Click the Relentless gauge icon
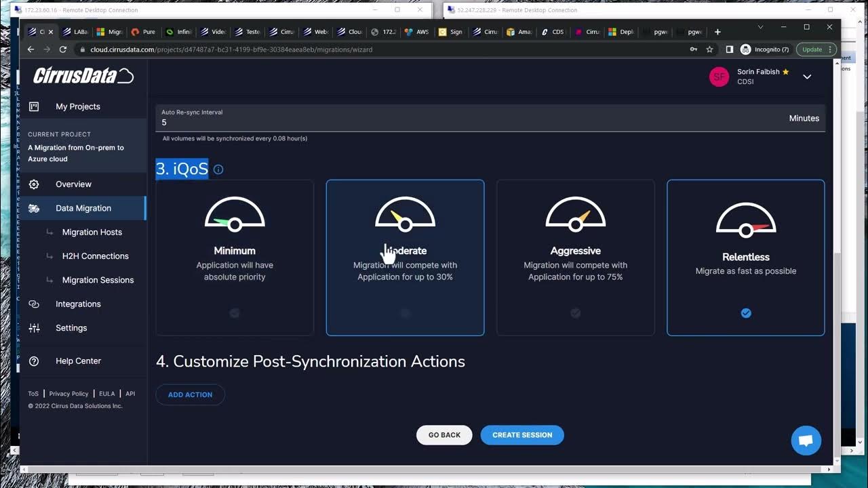868x488 pixels. tap(746, 220)
